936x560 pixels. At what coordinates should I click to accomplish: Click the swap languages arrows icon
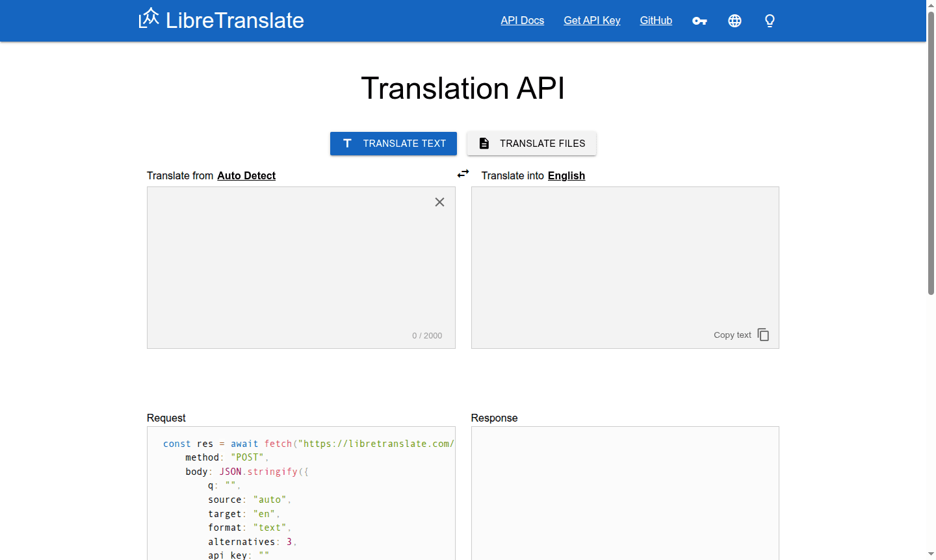(463, 173)
